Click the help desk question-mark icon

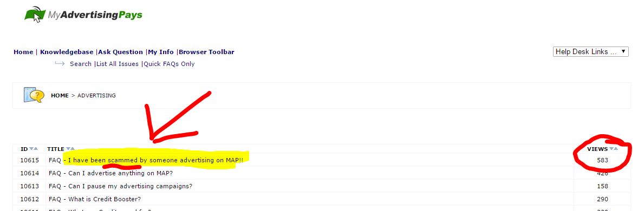[34, 95]
